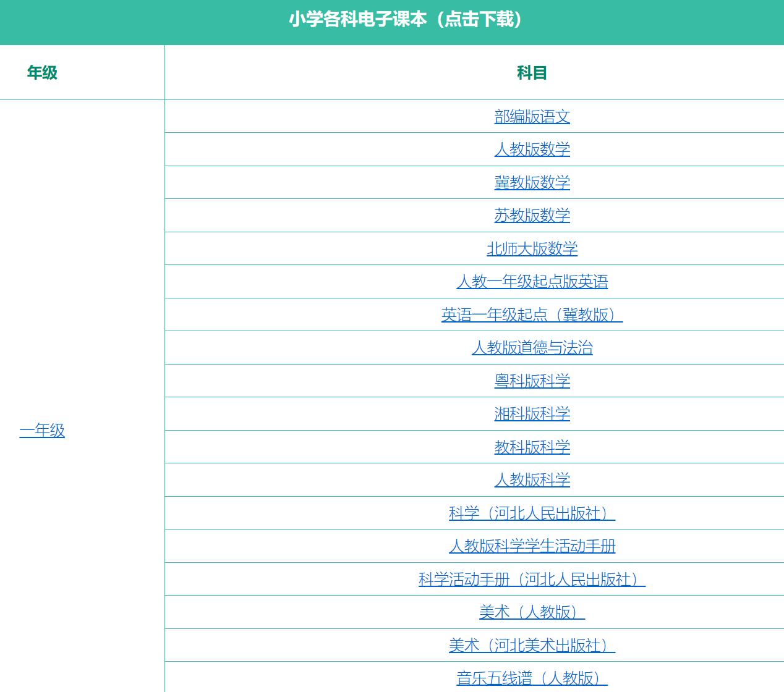Open 美术（河北美术出版社） textbook link
The image size is (784, 692).
532,645
